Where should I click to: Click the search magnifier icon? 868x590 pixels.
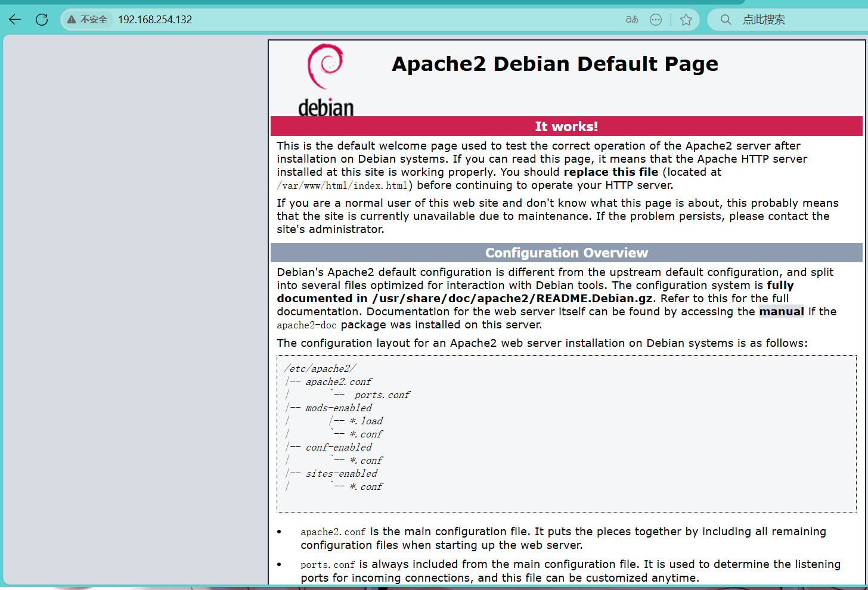tap(726, 20)
